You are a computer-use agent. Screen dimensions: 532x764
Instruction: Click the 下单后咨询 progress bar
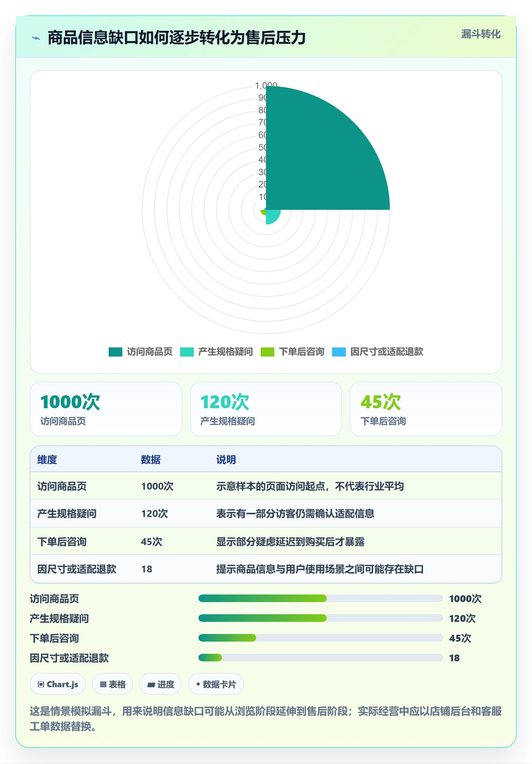[x=320, y=638]
